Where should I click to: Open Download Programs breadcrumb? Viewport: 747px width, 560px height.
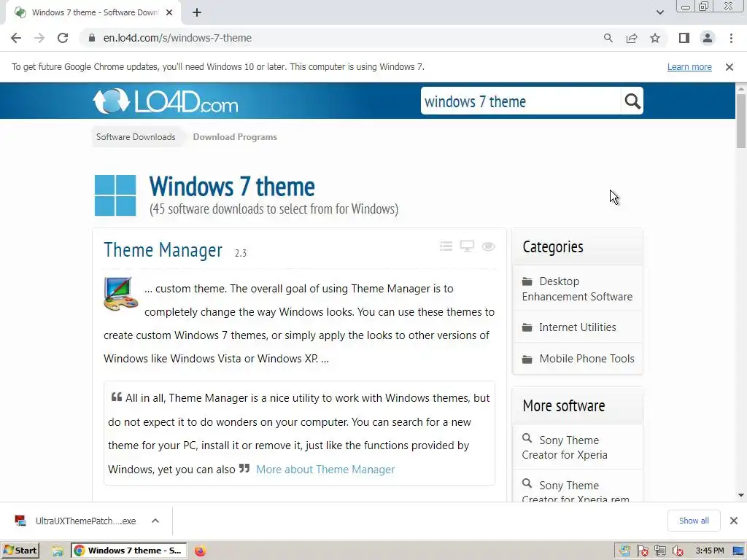tap(235, 137)
